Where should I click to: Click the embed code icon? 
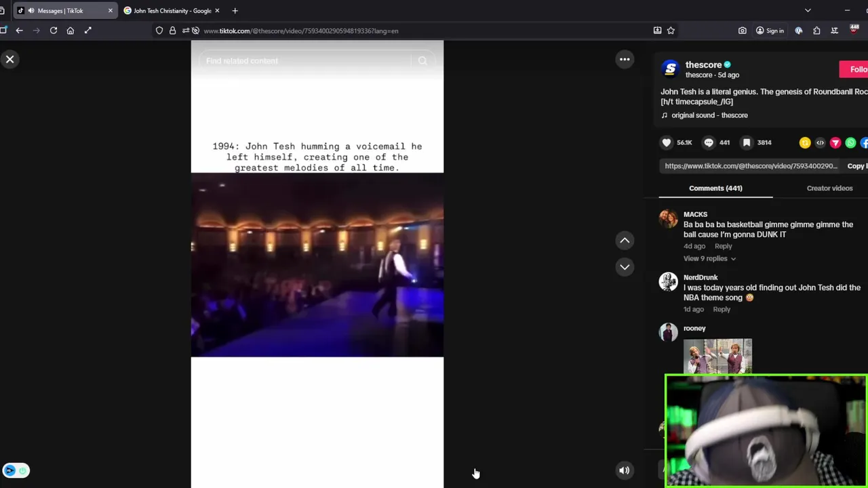[x=820, y=142]
